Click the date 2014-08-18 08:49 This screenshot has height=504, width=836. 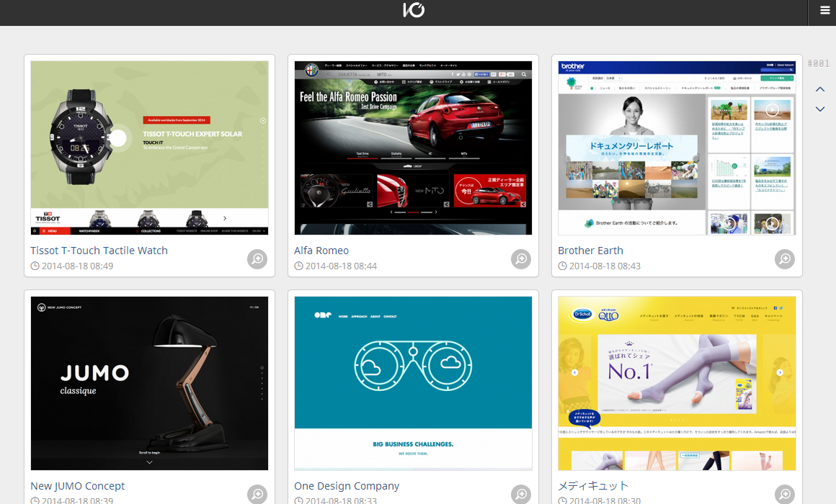click(77, 266)
